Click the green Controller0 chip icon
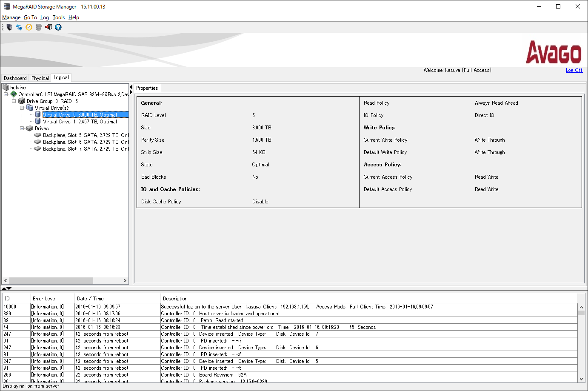The width and height of the screenshot is (588, 391). coord(14,94)
